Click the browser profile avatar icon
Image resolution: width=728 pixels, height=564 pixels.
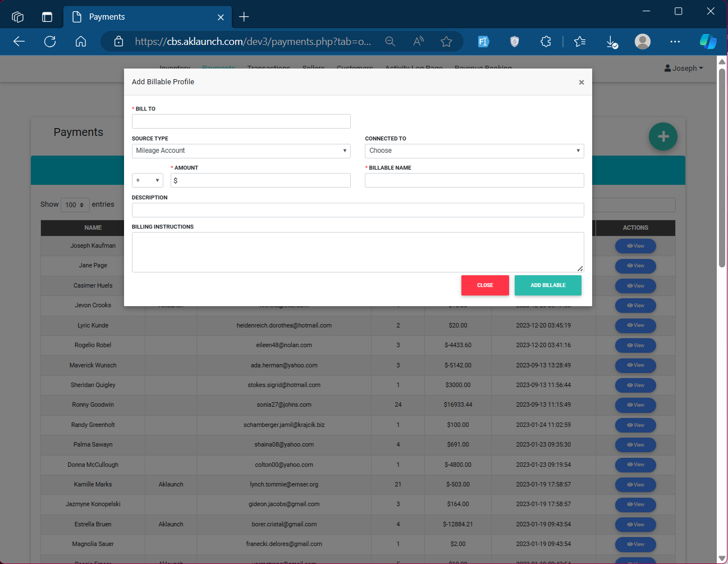(x=642, y=42)
